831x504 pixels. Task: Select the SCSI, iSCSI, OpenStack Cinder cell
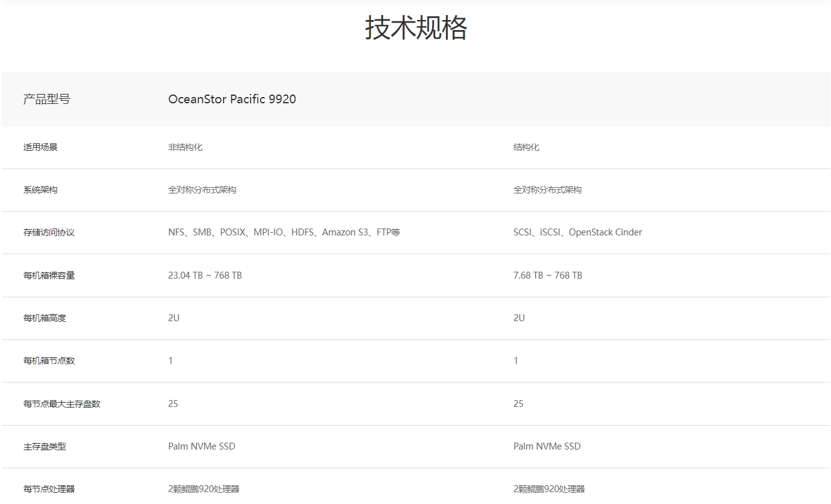tap(577, 232)
